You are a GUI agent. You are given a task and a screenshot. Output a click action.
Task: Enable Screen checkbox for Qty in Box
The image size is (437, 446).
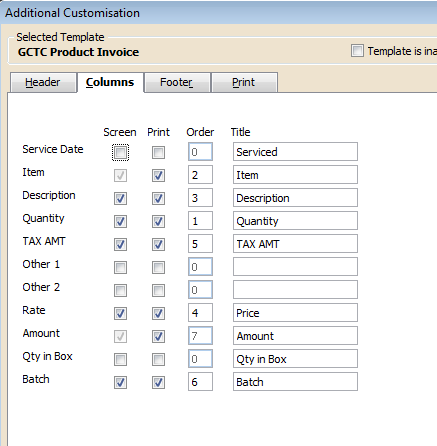coord(120,359)
